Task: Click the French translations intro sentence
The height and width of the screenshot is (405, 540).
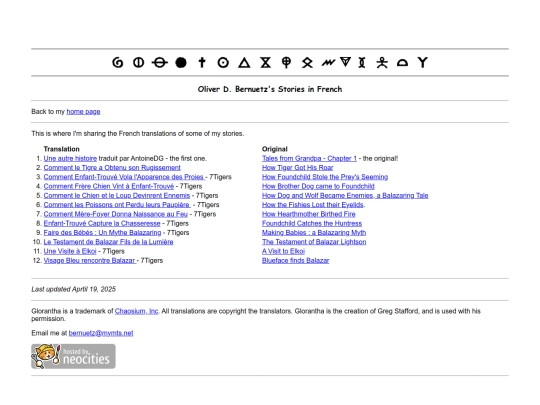Action: 138,134
